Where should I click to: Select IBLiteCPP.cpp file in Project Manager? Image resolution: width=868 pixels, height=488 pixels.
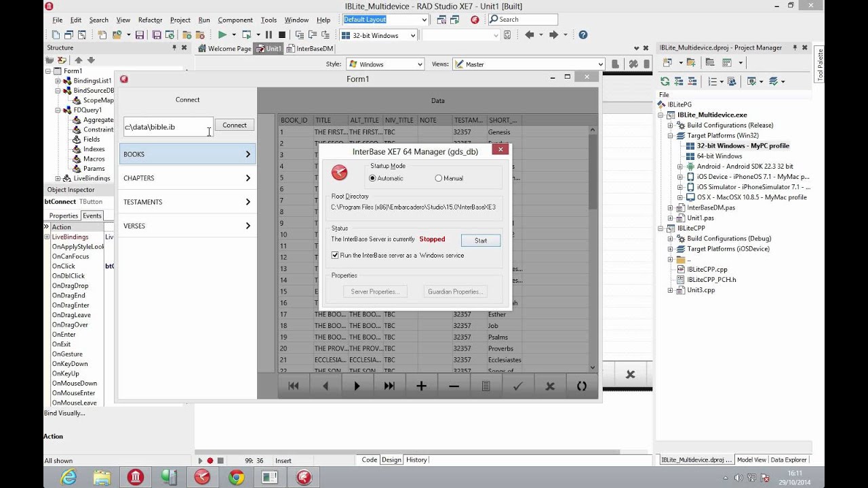tap(707, 269)
